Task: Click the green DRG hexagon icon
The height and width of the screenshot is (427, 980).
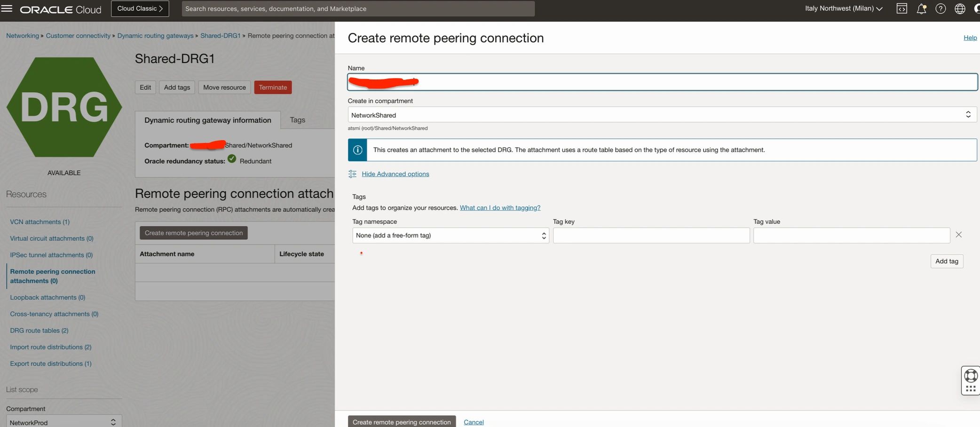Action: point(64,107)
